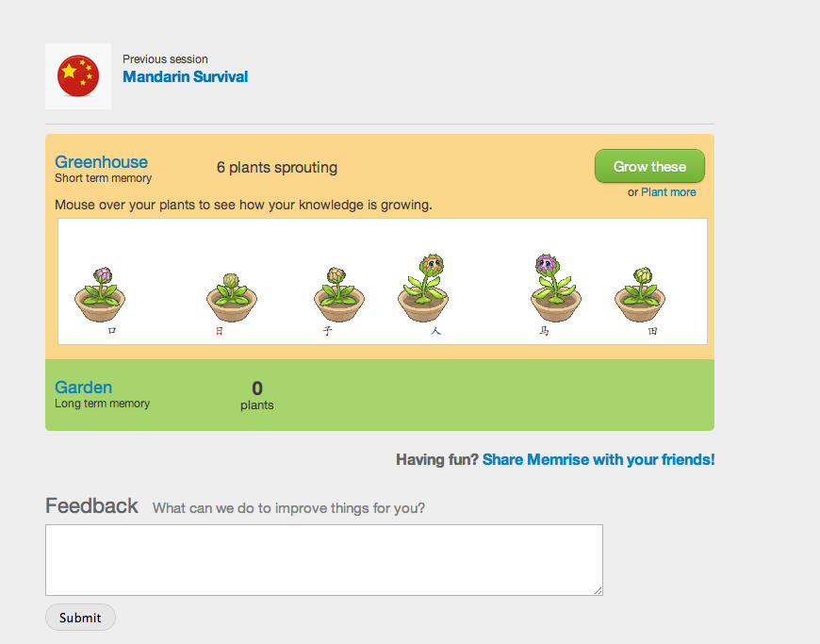Viewport: 820px width, 644px height.
Task: Open the Greenhouse heading link
Action: click(x=101, y=162)
